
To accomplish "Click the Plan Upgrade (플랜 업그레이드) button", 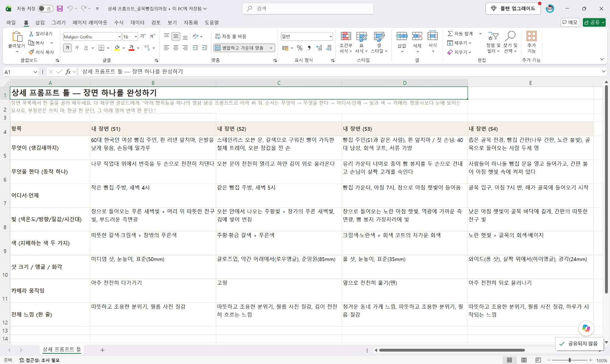I will click(x=513, y=9).
